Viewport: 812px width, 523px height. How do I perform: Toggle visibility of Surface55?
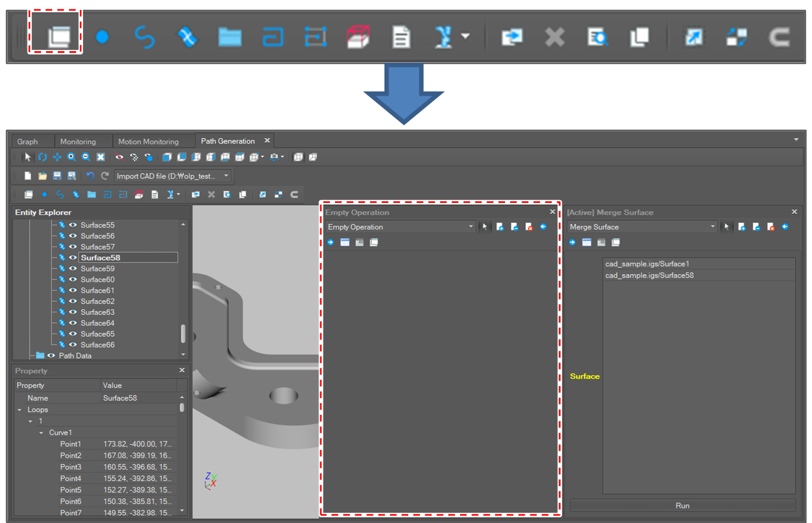(x=73, y=225)
